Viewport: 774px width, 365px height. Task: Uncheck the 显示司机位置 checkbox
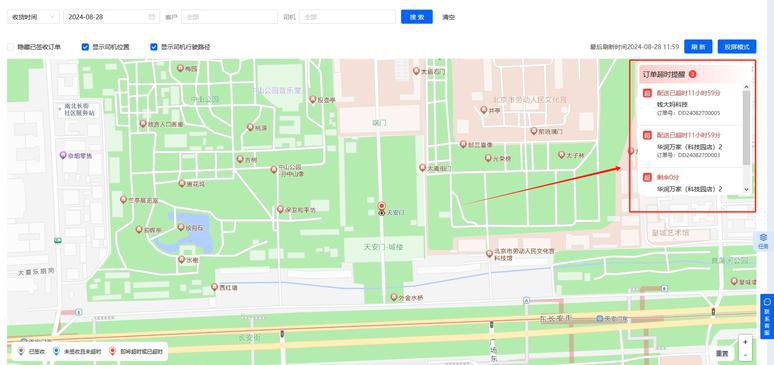(85, 47)
